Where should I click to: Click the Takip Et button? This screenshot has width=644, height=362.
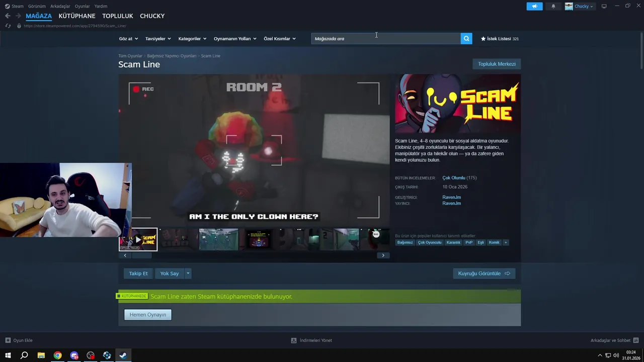pos(138,274)
